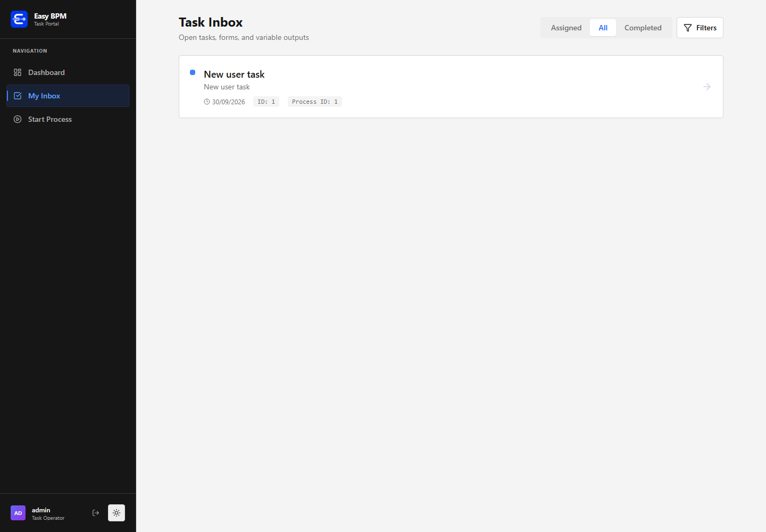766x532 pixels.
Task: Click the logout icon beside admin
Action: [x=96, y=513]
